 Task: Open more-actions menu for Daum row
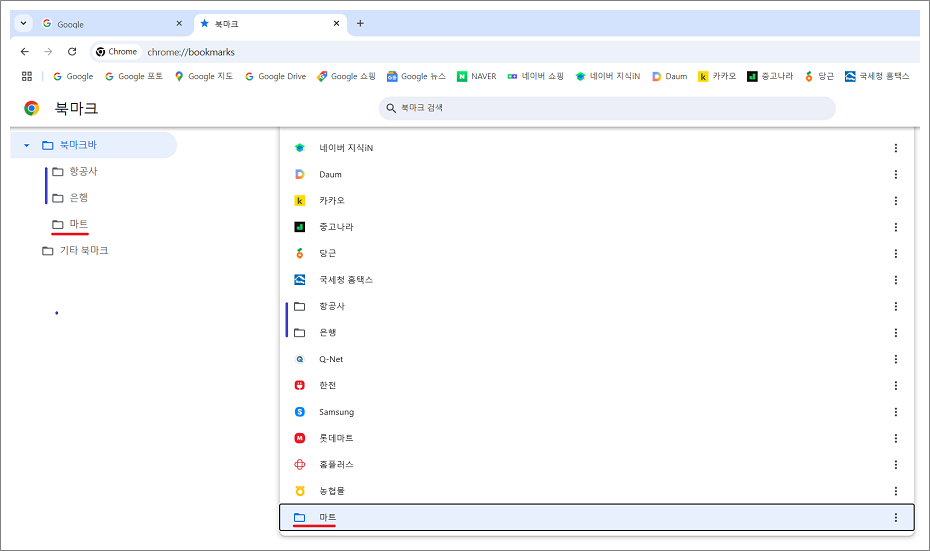point(896,174)
